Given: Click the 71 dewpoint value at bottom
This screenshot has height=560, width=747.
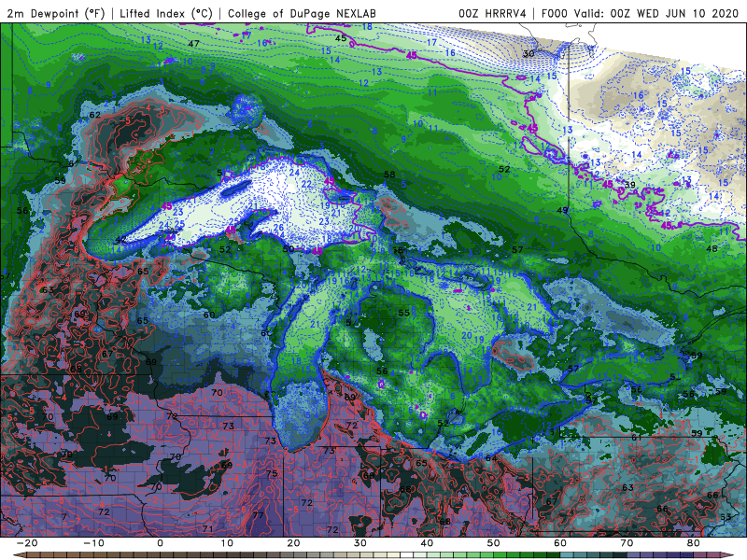Looking at the screenshot, I should point(207,528).
